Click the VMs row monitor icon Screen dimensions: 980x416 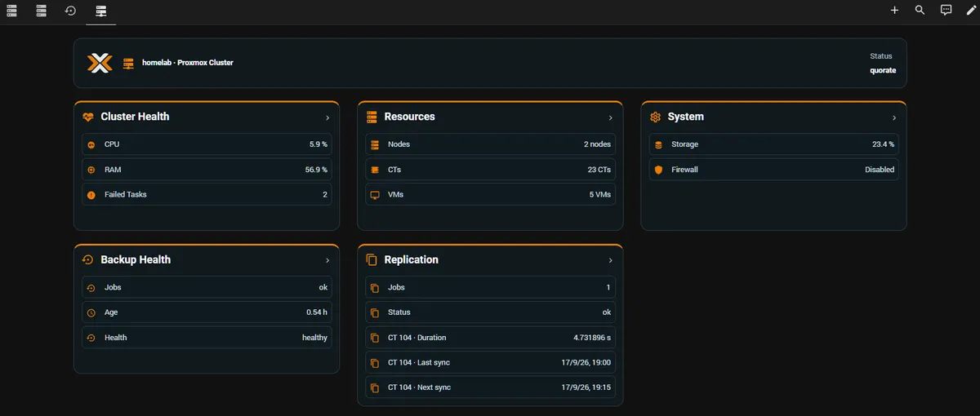pyautogui.click(x=375, y=195)
